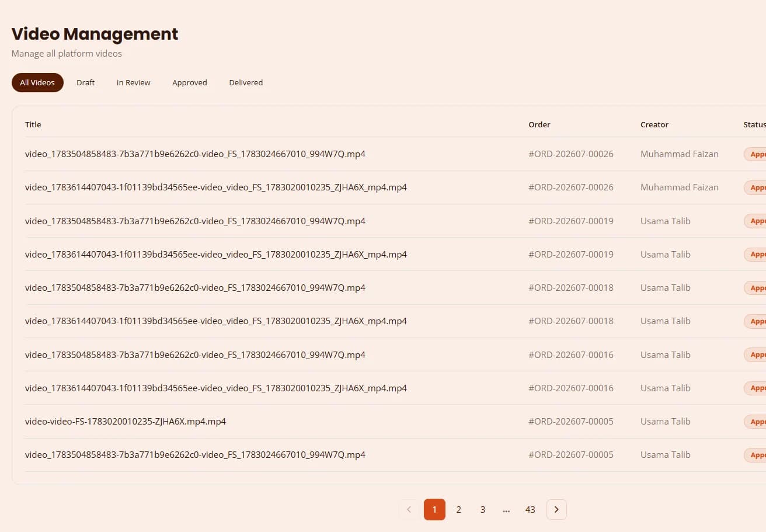Image resolution: width=766 pixels, height=532 pixels.
Task: Select ZJHA6X video title by Muhammad Faizan
Action: click(216, 187)
